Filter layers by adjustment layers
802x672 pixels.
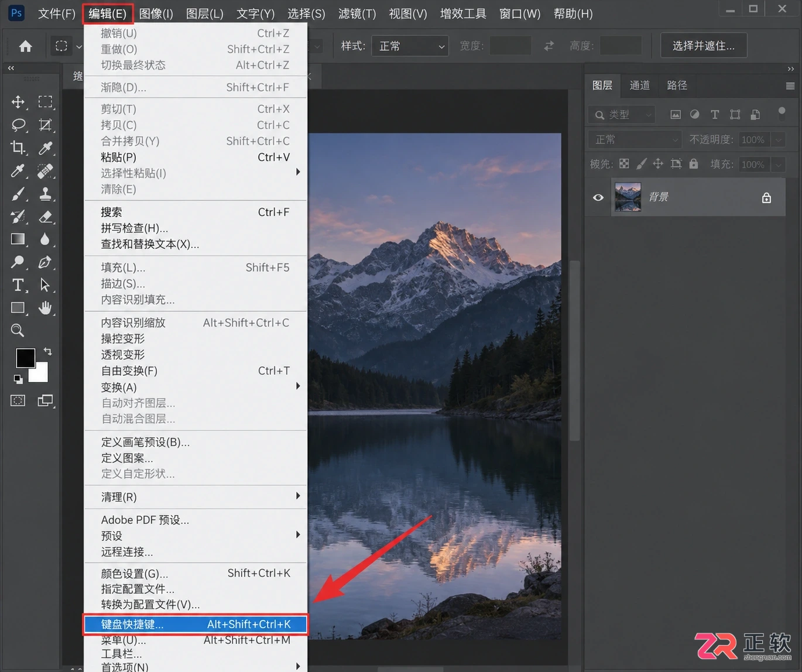coord(695,115)
